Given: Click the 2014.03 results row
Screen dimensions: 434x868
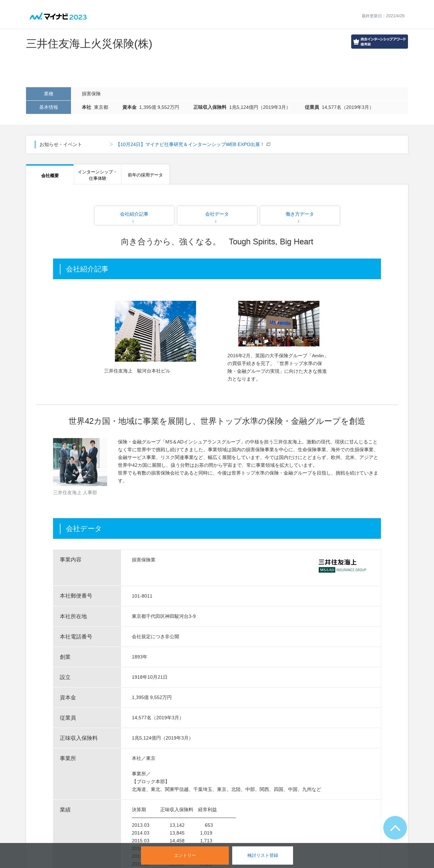Looking at the screenshot, I should click(x=172, y=833).
